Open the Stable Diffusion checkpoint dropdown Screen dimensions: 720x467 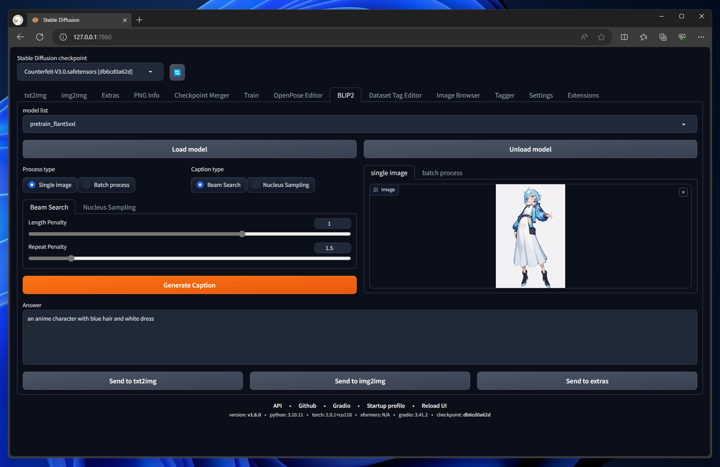coord(90,72)
